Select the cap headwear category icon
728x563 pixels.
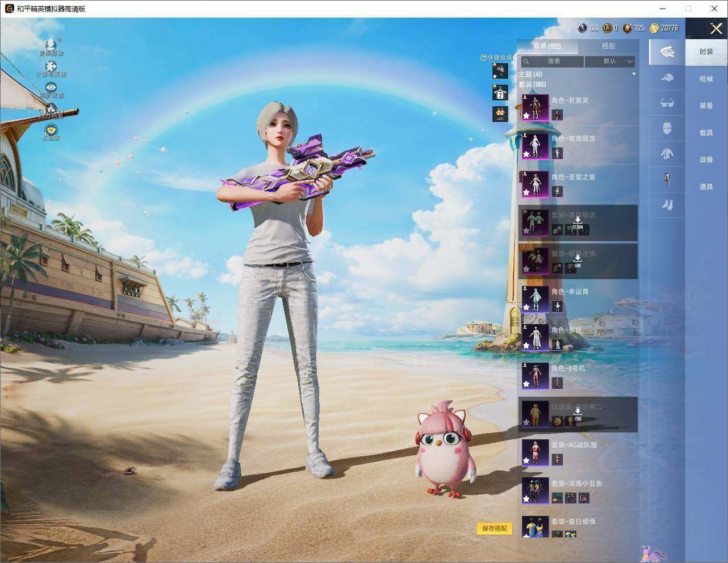667,77
